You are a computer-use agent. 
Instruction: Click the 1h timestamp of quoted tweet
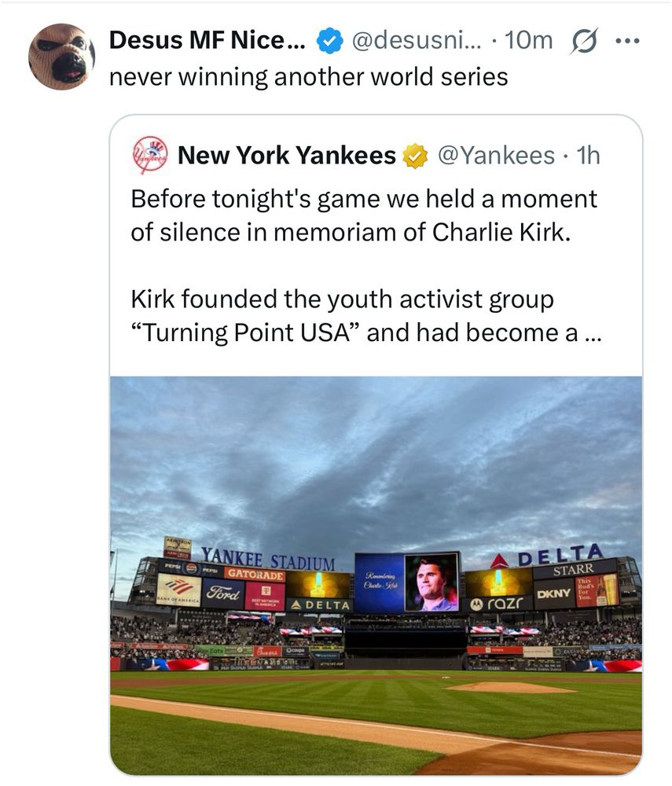pyautogui.click(x=588, y=156)
